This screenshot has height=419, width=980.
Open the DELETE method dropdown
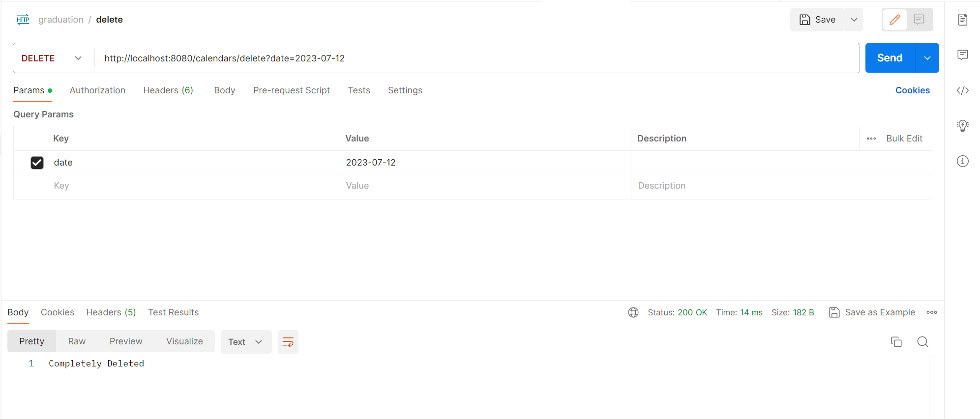[x=52, y=58]
